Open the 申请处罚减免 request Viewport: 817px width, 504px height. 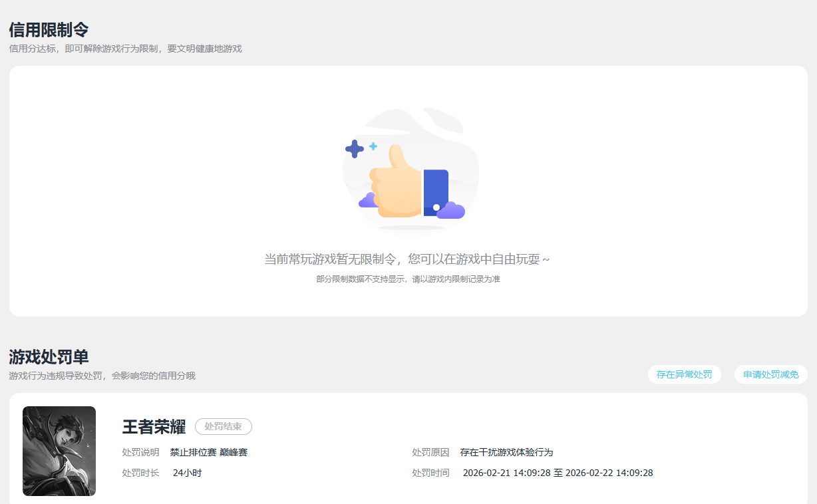[770, 374]
